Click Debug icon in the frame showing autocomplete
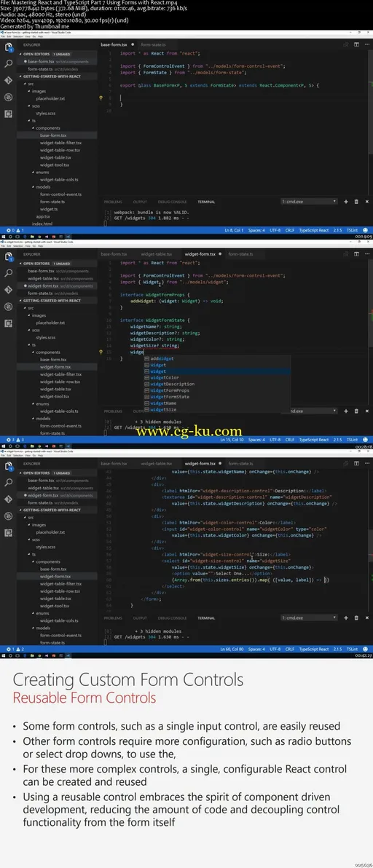Screen dimensions: 373x868 click(8, 306)
